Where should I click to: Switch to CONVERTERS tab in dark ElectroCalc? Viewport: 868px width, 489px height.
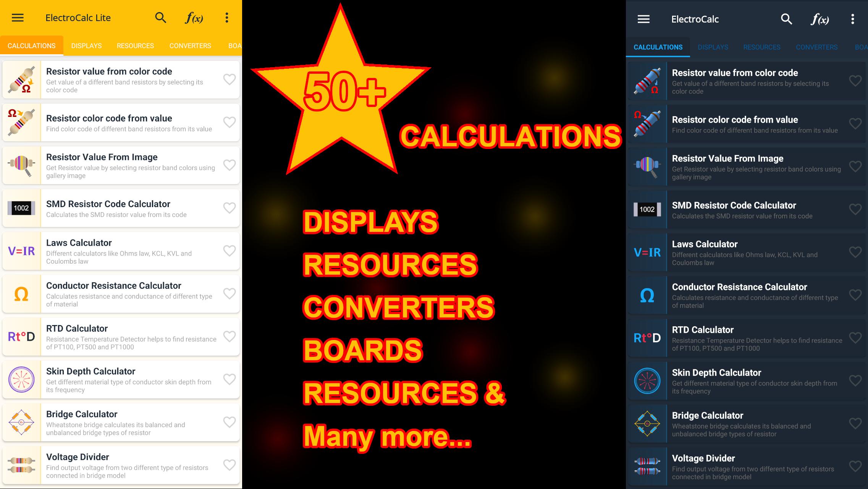817,47
